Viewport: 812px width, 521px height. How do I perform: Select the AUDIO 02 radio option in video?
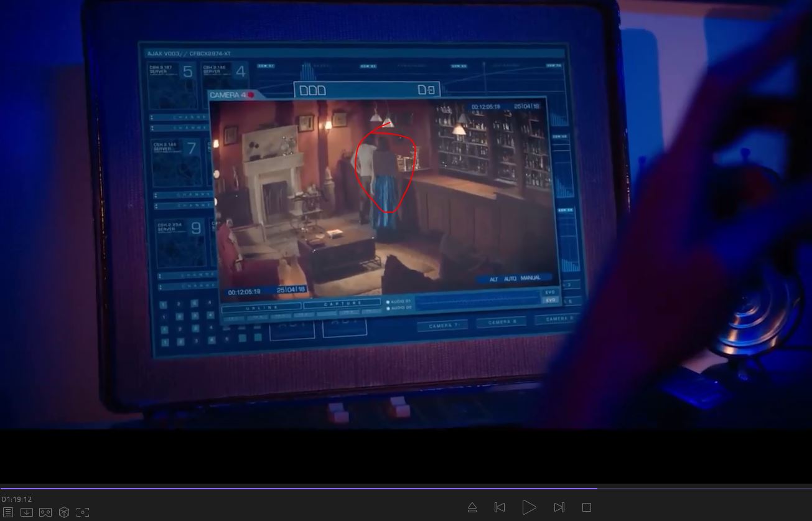388,308
